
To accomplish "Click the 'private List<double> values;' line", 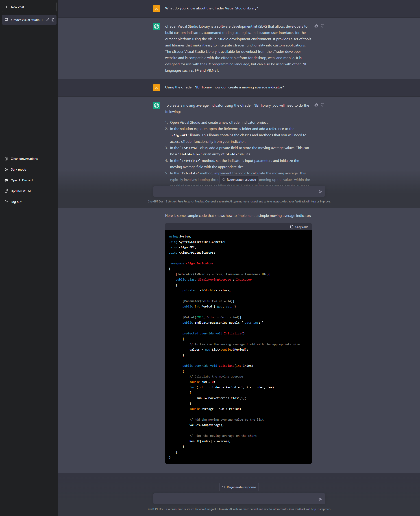I will click(x=207, y=290).
